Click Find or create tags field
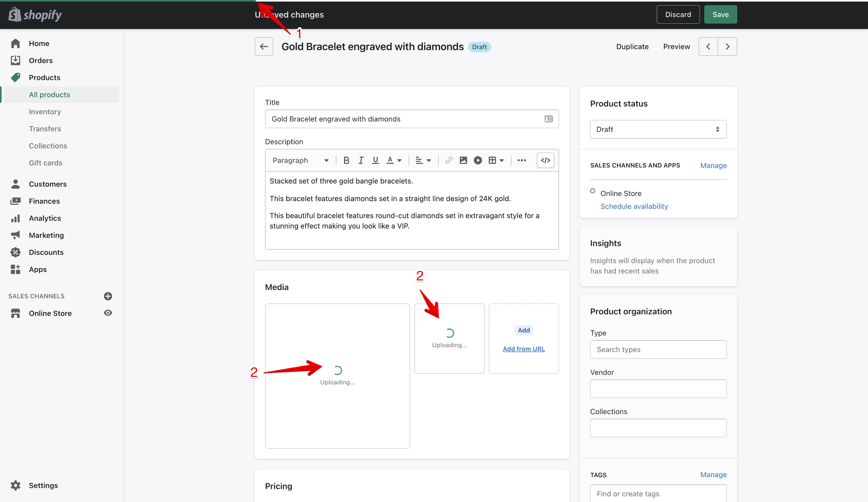Viewport: 868px width, 502px height. coord(658,493)
